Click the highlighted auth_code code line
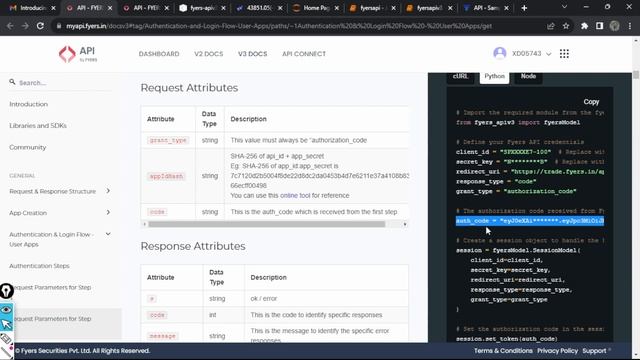Viewport: 640px width, 360px height. pos(530,221)
